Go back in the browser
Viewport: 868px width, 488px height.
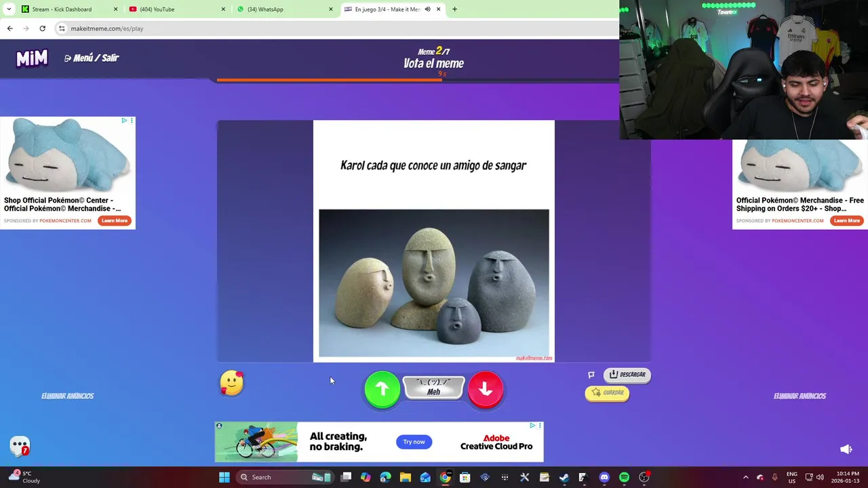[x=9, y=28]
